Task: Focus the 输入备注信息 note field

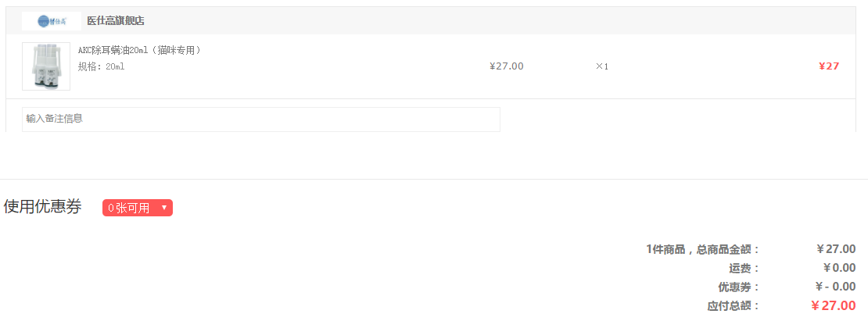Action: coord(260,119)
